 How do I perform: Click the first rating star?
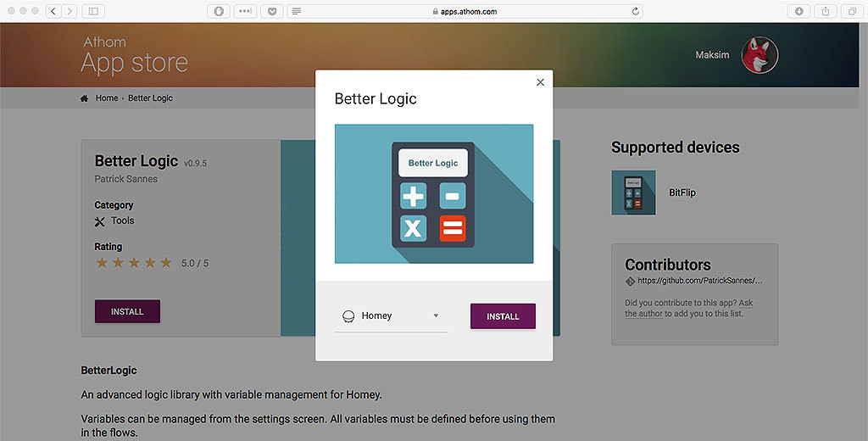[102, 263]
